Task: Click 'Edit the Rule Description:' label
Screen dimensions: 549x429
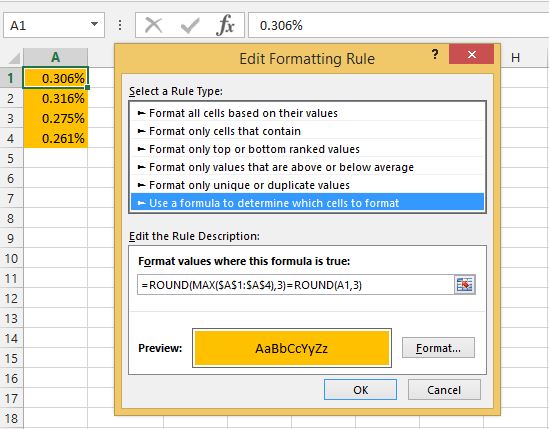Action: (194, 236)
